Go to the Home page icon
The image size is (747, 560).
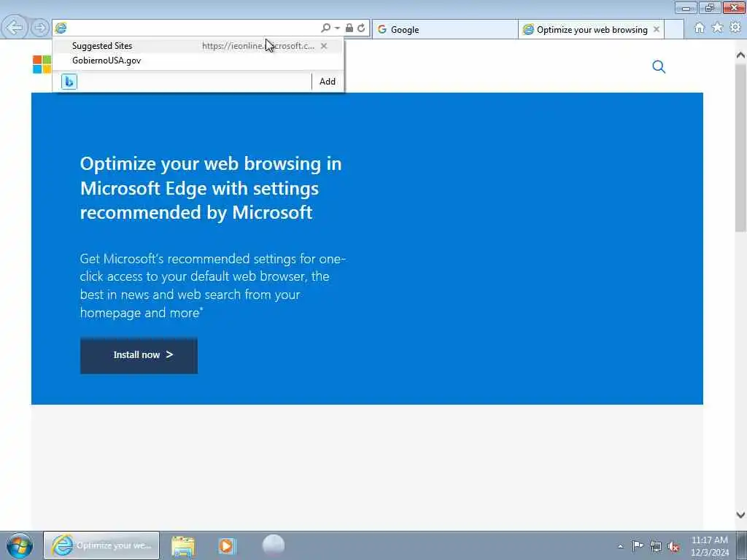click(700, 28)
